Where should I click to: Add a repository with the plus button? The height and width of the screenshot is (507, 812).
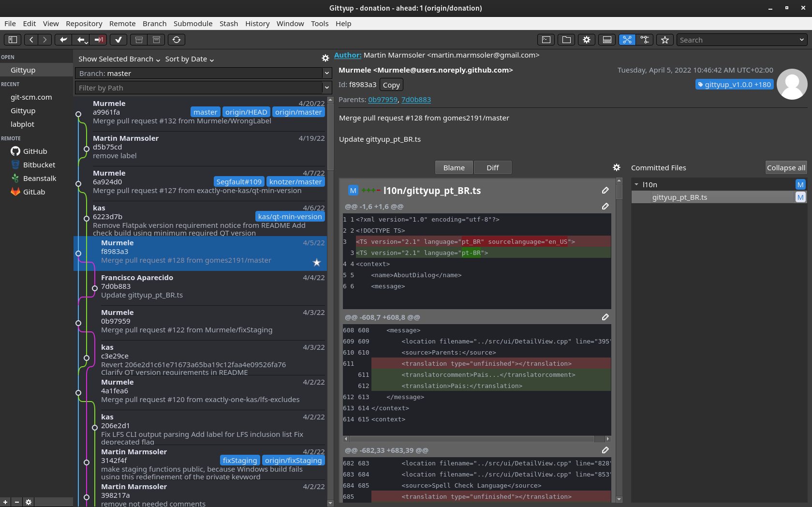coord(5,502)
